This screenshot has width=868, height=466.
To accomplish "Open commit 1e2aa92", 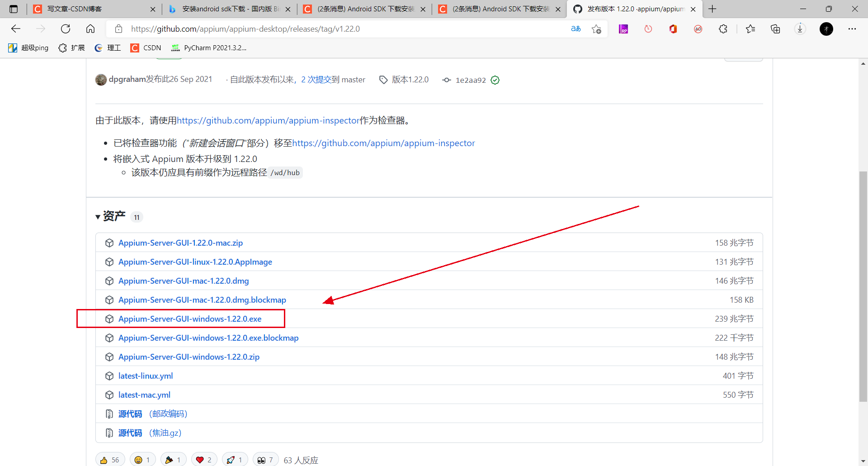I will point(471,80).
